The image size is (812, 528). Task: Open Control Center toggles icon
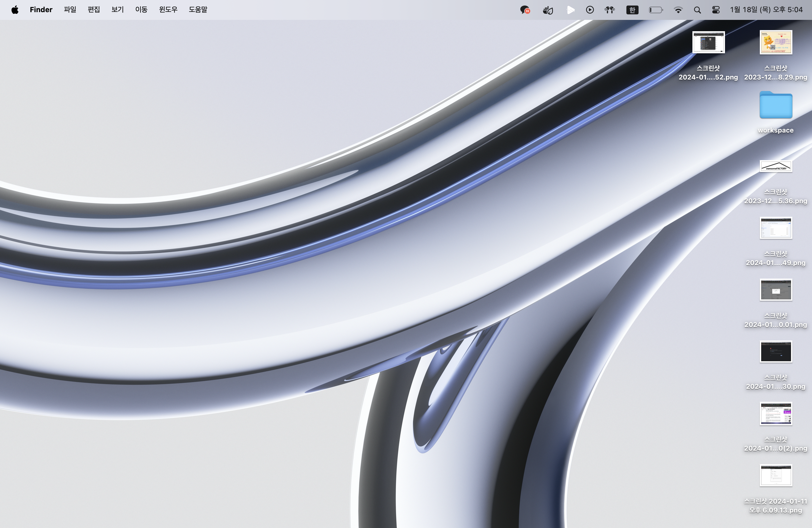click(716, 10)
